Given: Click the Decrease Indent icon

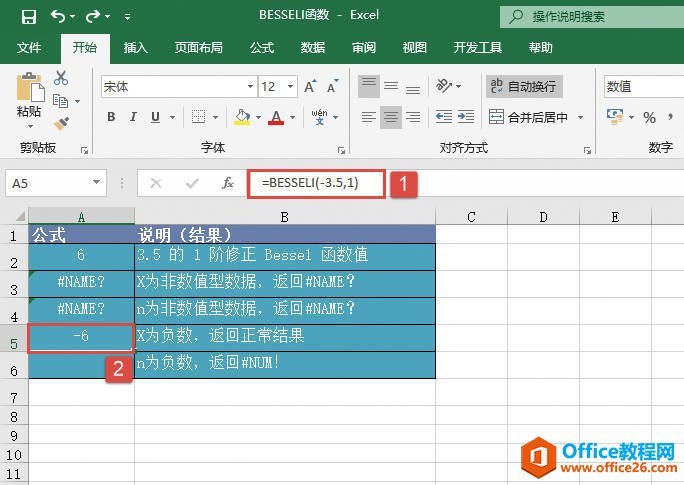Looking at the screenshot, I should coord(444,117).
